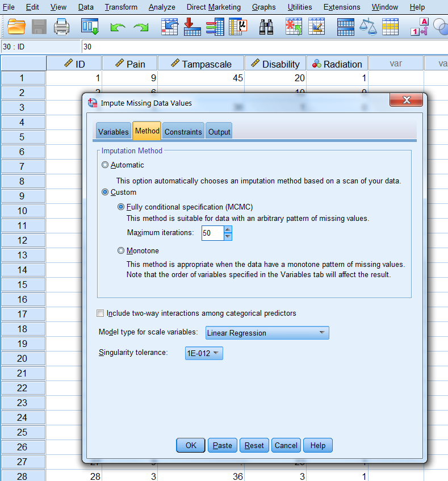448x481 pixels.
Task: Open the Graphs menu
Action: coord(263,7)
